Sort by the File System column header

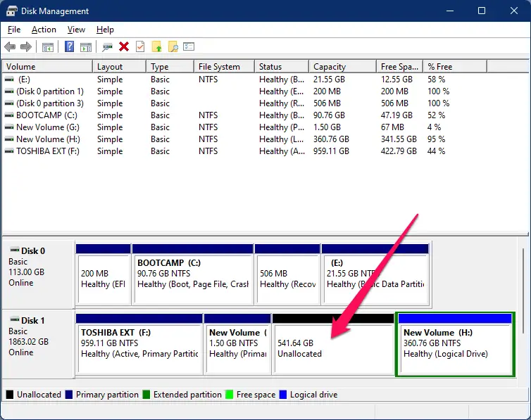pos(219,67)
